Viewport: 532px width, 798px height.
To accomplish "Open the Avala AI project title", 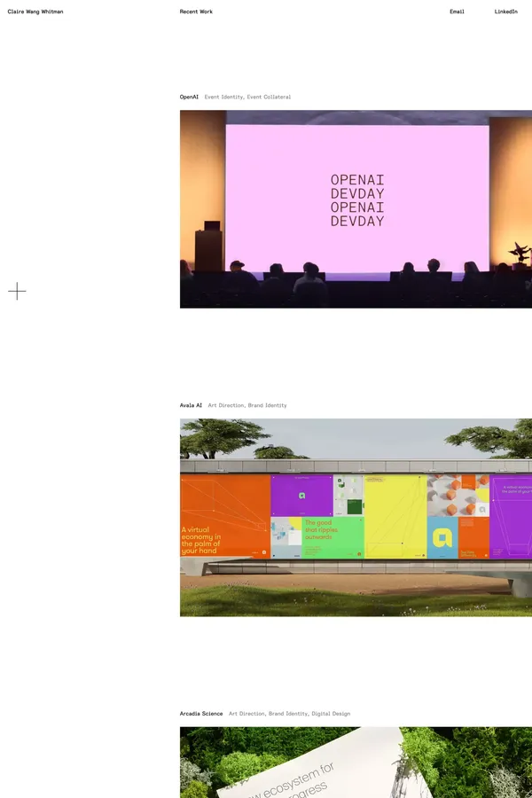I will (191, 405).
